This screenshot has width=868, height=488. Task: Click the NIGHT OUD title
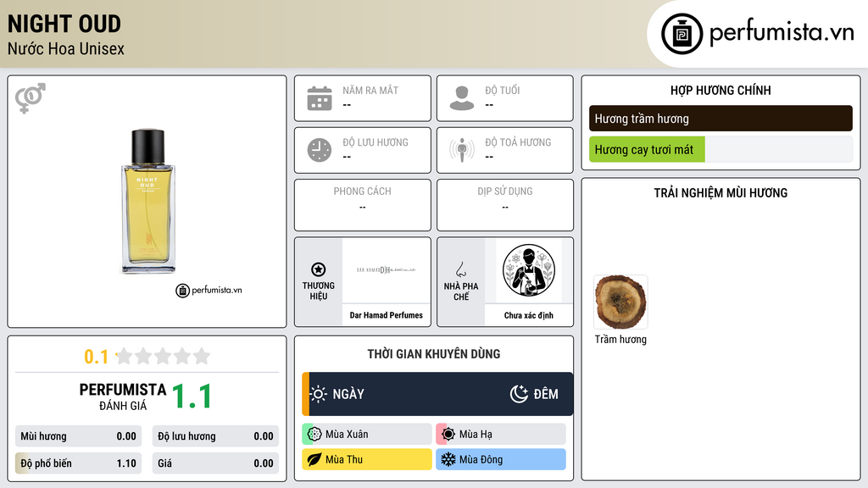coord(64,24)
